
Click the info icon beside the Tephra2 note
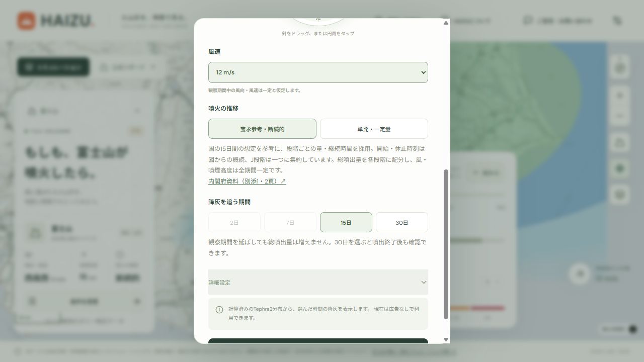(219, 310)
